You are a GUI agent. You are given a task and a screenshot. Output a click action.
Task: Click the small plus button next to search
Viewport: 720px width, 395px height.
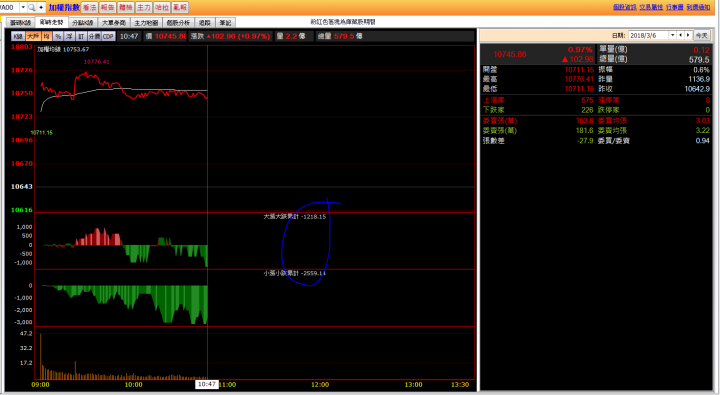41,7
